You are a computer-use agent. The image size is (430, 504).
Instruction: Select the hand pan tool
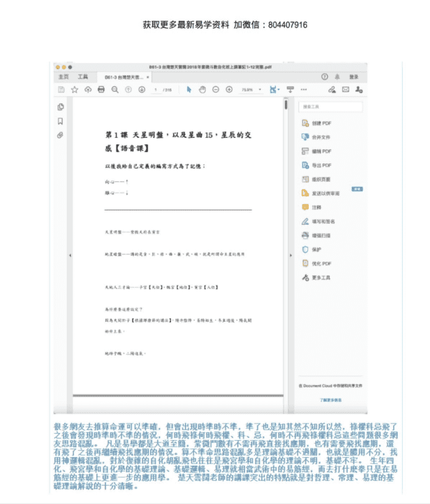[202, 89]
